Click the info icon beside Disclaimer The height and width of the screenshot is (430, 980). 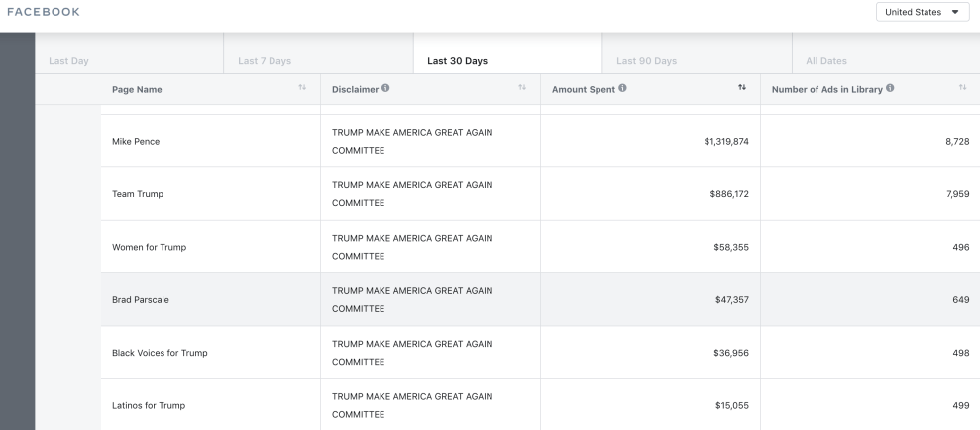(385, 89)
